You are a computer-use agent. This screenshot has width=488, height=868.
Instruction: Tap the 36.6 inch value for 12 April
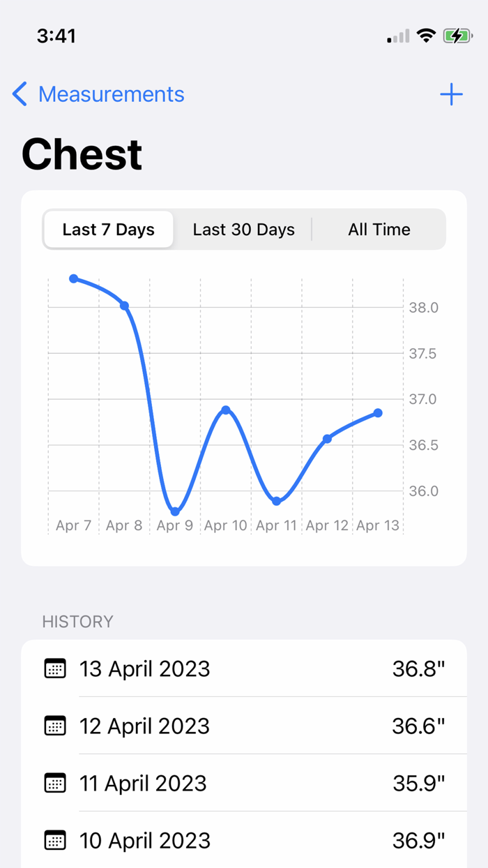click(x=417, y=726)
